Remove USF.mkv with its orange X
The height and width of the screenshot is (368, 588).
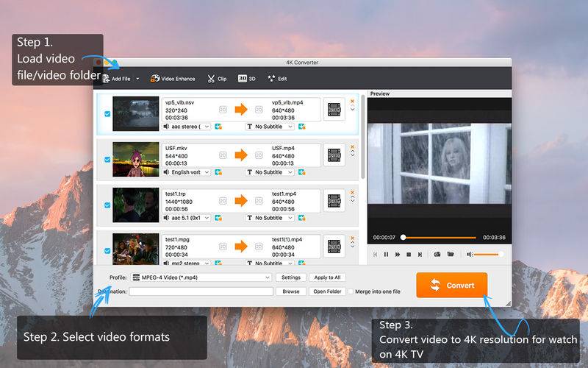(352, 146)
